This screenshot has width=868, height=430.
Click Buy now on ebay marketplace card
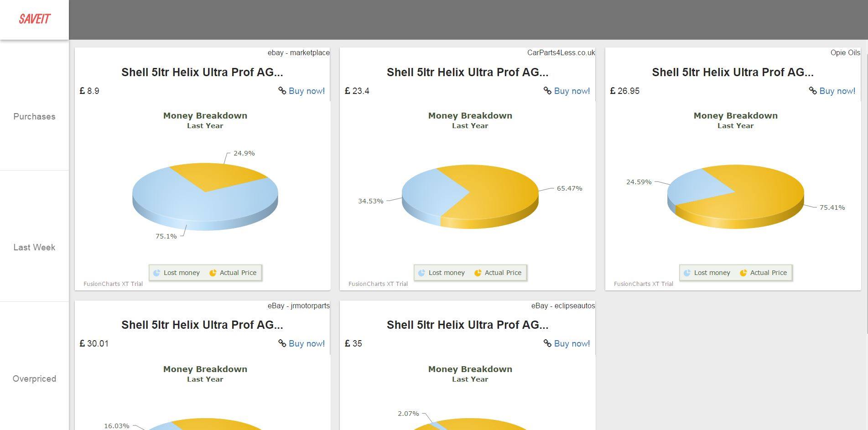(307, 91)
